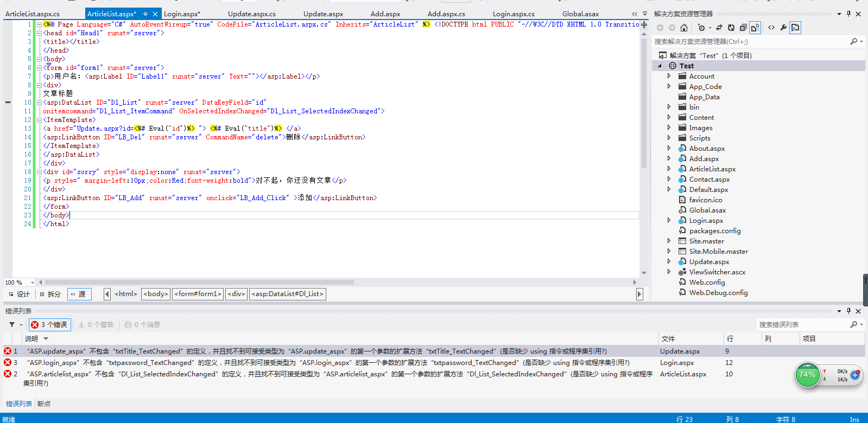Collapse all nodes in Solution Explorer
This screenshot has width=868, height=423.
[x=743, y=28]
